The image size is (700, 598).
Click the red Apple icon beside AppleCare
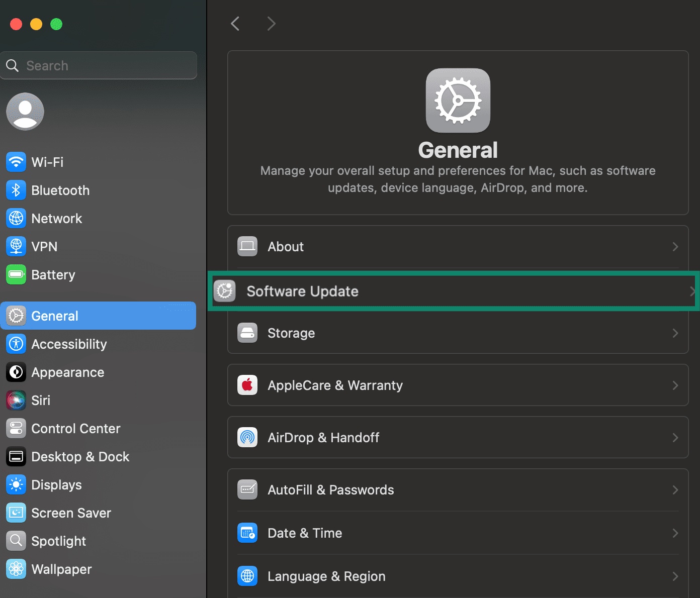coord(247,385)
